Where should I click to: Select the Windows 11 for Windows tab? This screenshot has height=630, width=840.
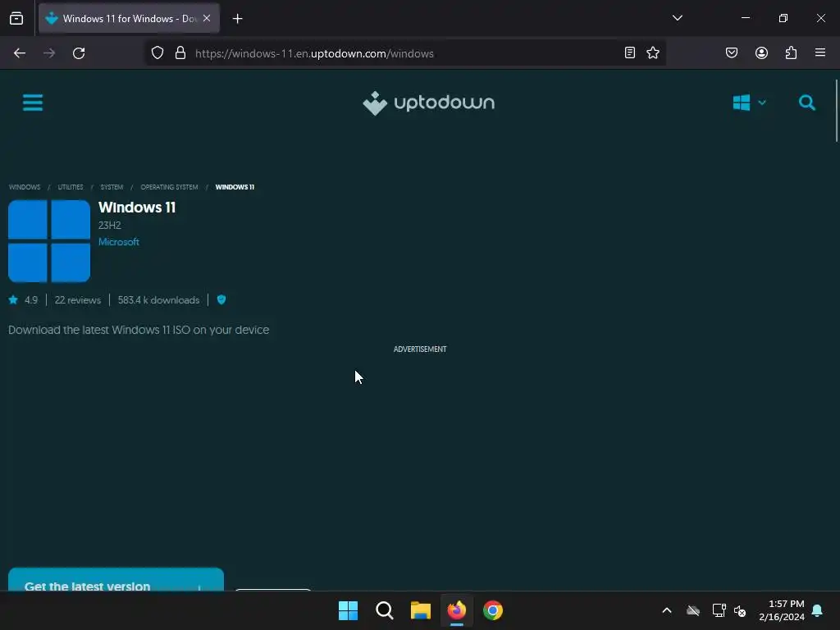[129, 18]
